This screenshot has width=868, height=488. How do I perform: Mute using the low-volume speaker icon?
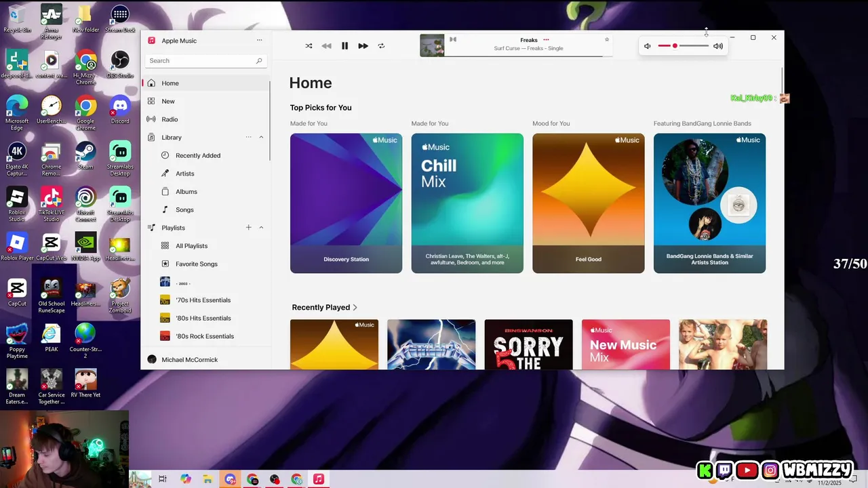[647, 46]
